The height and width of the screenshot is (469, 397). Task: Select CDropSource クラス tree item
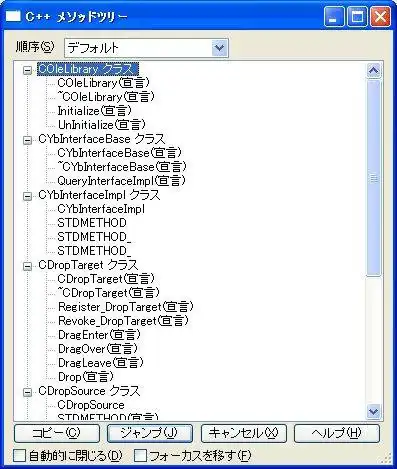pos(89,391)
